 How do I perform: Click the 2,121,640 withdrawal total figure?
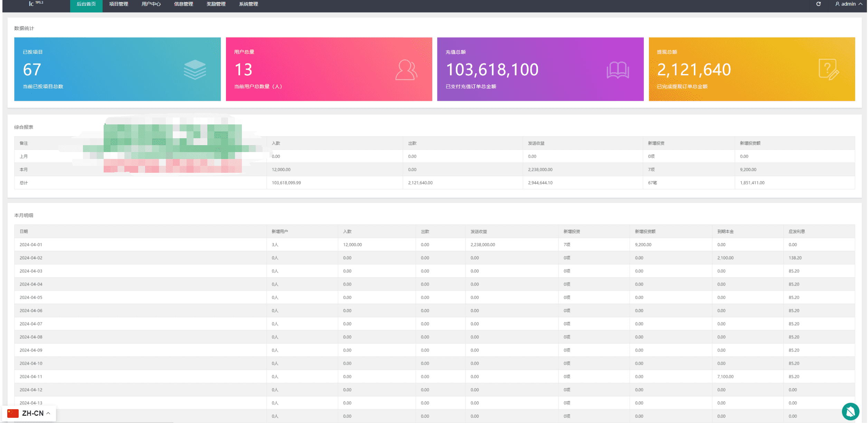point(694,70)
